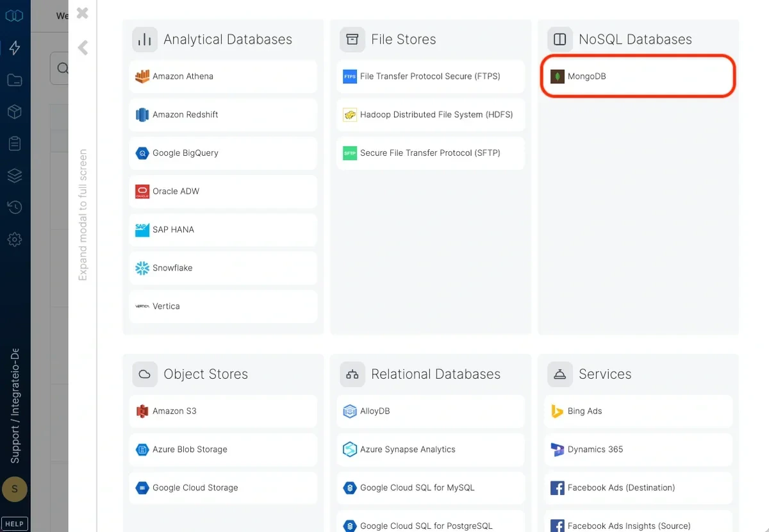Screen dimensions: 769x532
Task: Open the packages cube icon in sidebar
Action: [x=14, y=112]
